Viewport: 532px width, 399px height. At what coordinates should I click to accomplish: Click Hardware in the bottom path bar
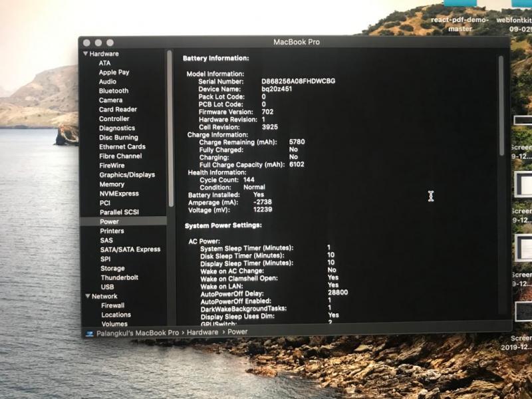click(x=203, y=332)
